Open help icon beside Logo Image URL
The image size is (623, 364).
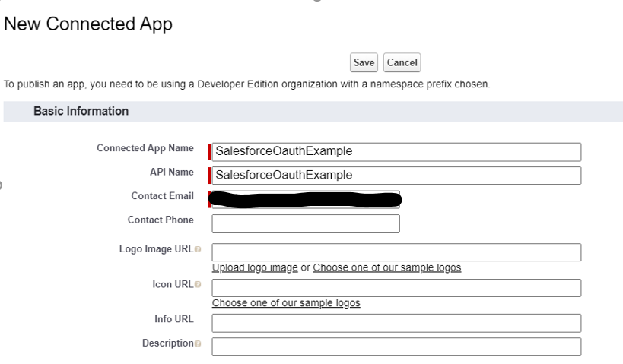[x=198, y=249]
